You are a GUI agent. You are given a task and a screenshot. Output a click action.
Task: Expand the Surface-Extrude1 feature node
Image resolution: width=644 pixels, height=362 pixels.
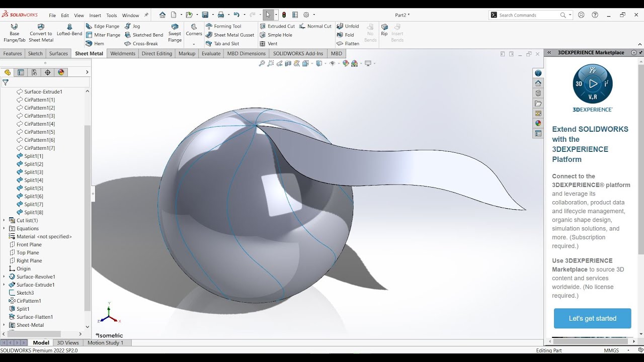[4, 285]
